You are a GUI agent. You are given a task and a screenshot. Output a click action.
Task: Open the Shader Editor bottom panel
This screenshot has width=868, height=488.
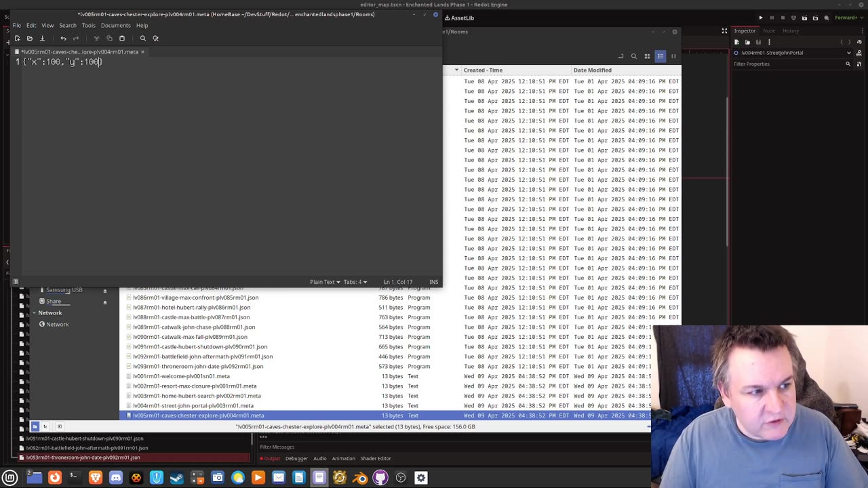[376, 458]
